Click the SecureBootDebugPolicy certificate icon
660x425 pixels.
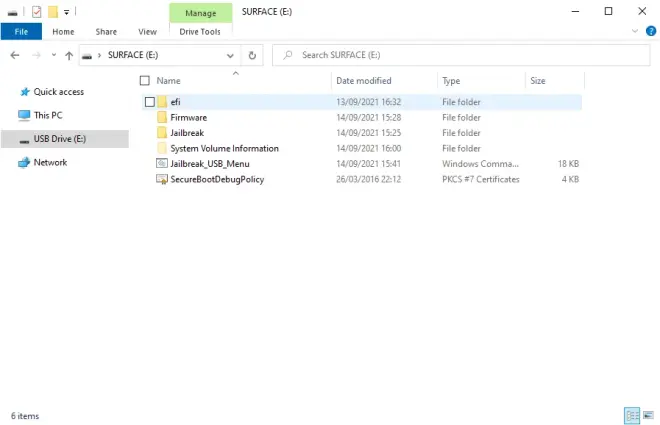click(x=162, y=179)
